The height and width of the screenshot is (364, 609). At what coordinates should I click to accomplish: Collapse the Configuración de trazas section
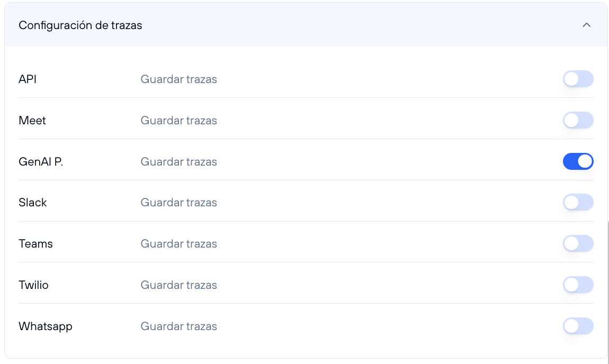586,25
